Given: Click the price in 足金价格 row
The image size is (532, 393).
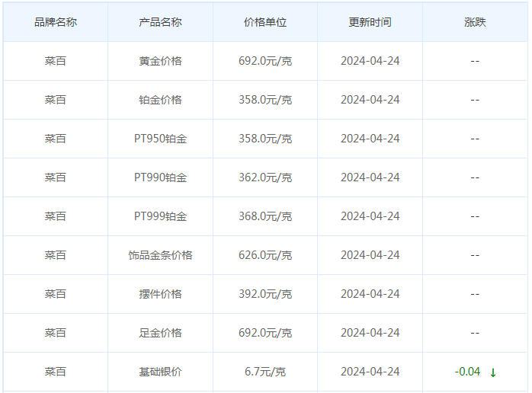Looking at the screenshot, I should 265,333.
